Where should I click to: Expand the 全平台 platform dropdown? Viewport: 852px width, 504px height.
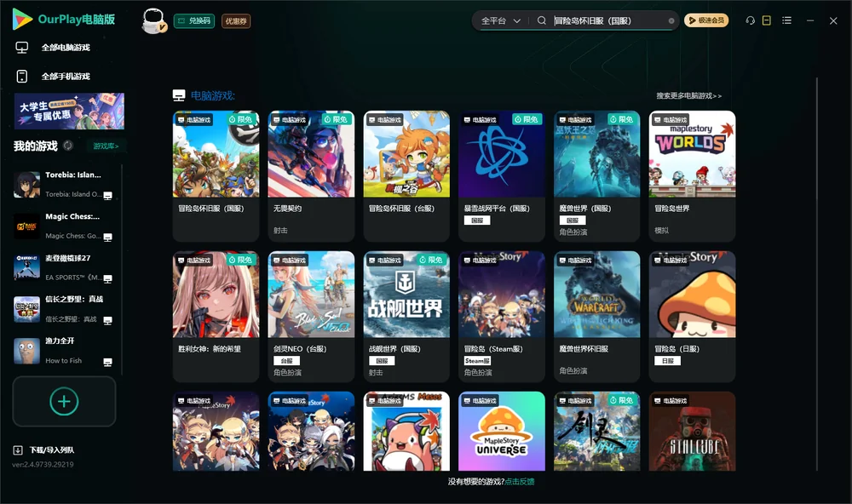(500, 21)
